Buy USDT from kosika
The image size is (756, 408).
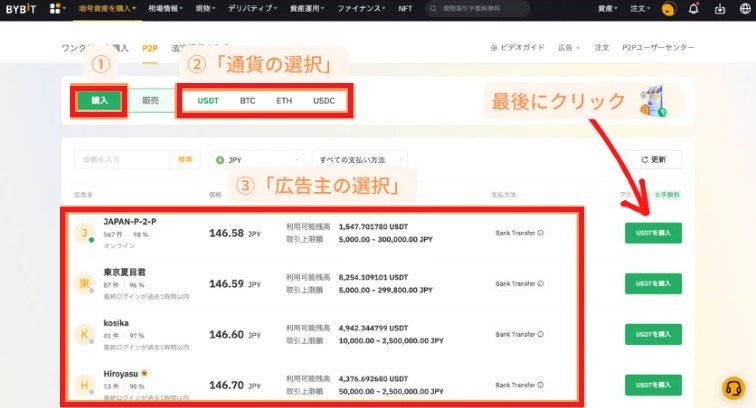(x=653, y=334)
